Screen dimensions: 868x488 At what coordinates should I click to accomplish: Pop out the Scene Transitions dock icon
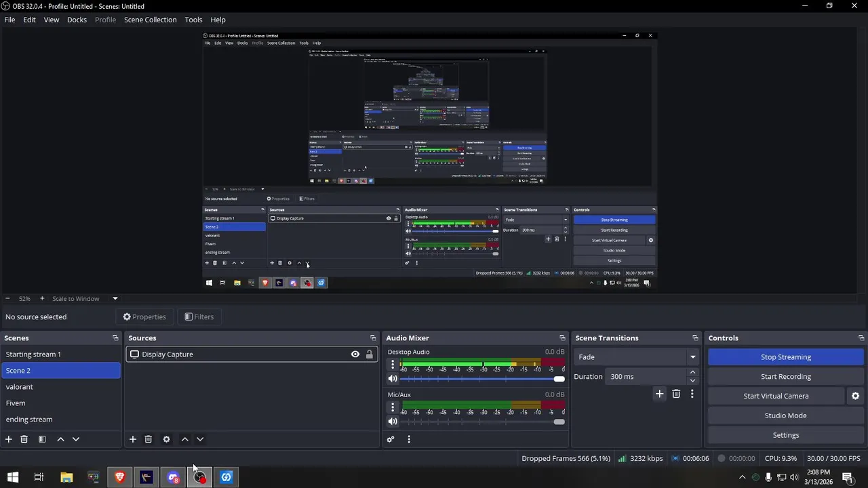pos(695,338)
